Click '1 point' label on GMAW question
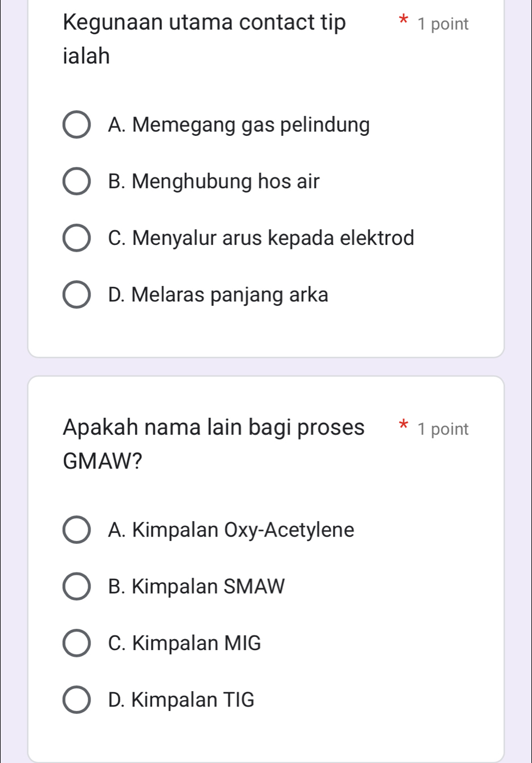The height and width of the screenshot is (763, 532). 442,429
